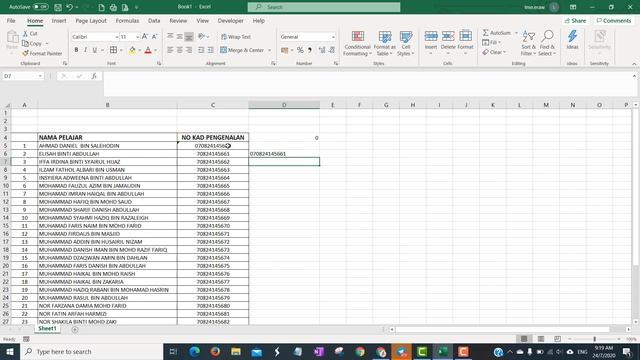640x360 pixels.
Task: Click the Save icon in title bar
Action: tap(58, 7)
